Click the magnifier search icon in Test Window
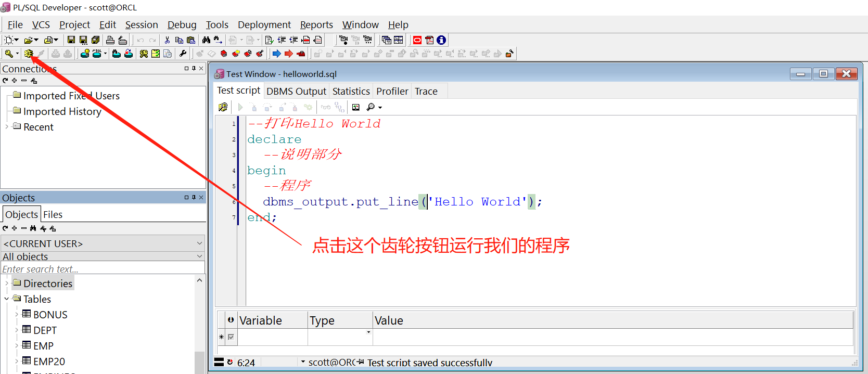 371,107
